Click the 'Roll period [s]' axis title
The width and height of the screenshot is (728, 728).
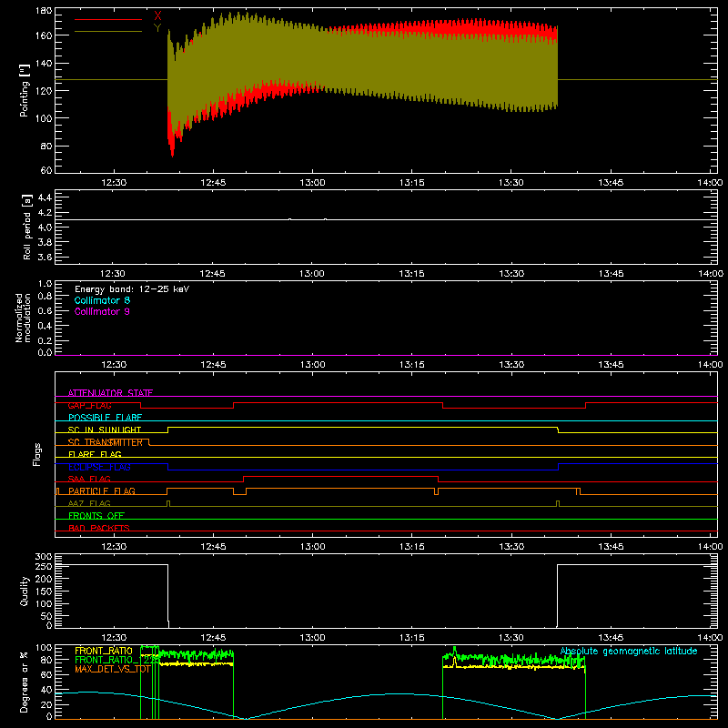tap(27, 227)
